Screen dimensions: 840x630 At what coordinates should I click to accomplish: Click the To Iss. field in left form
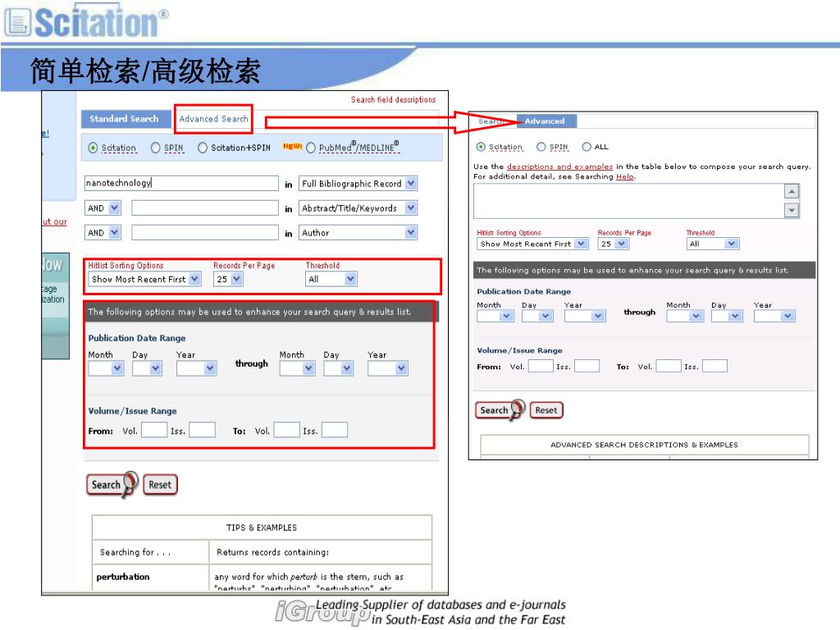pos(335,430)
